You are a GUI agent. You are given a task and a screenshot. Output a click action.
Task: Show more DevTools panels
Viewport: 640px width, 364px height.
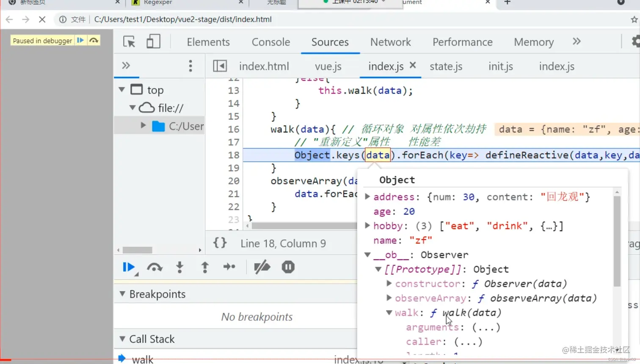click(x=577, y=41)
